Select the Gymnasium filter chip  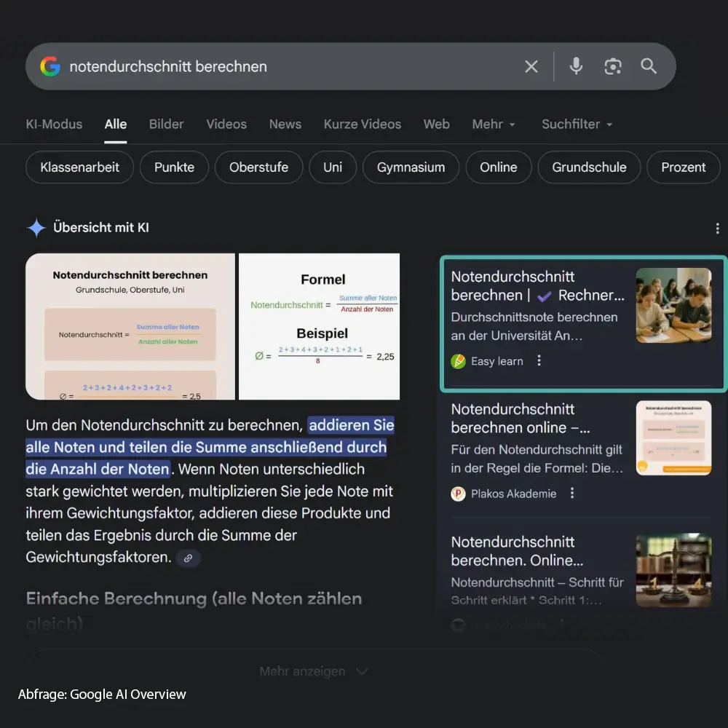[411, 167]
